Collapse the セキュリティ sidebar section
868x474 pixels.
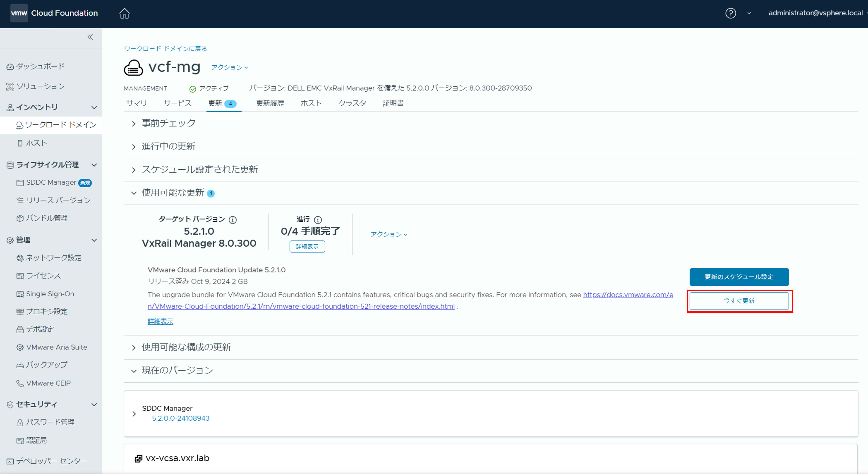94,405
